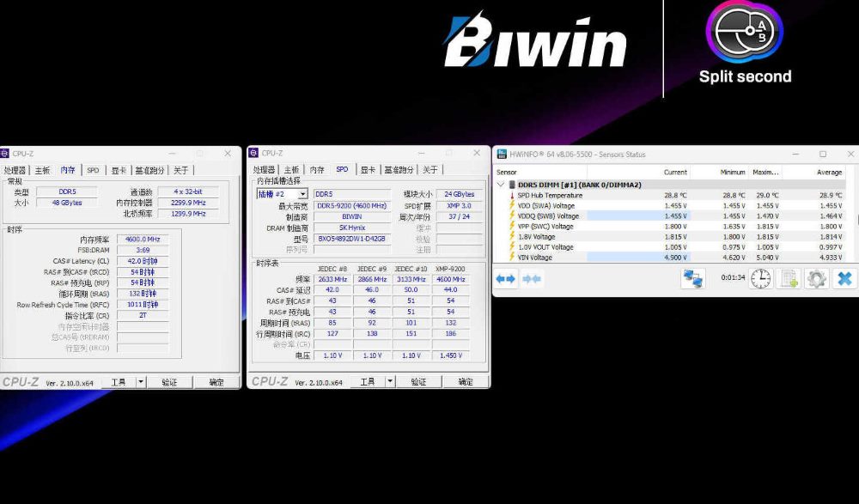Click CPU-Z app icon in SPD window title
Viewport: 859px width, 504px height.
pos(253,154)
